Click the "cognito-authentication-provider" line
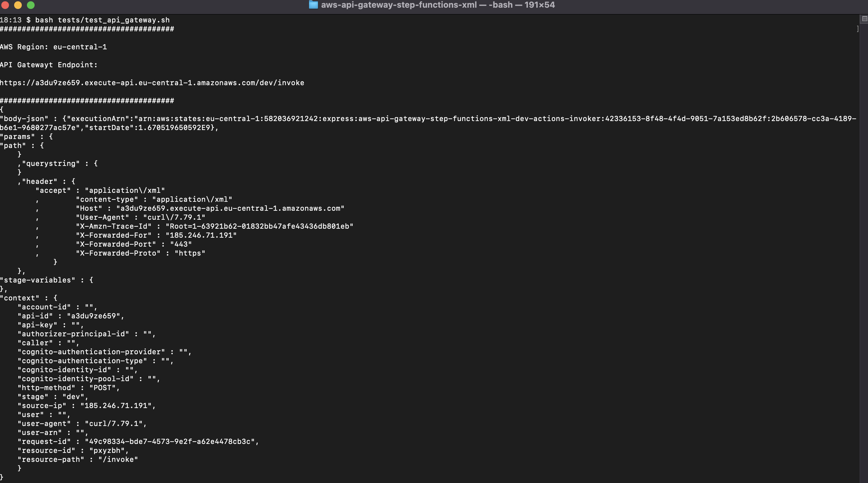The height and width of the screenshot is (483, 868). pyautogui.click(x=104, y=352)
